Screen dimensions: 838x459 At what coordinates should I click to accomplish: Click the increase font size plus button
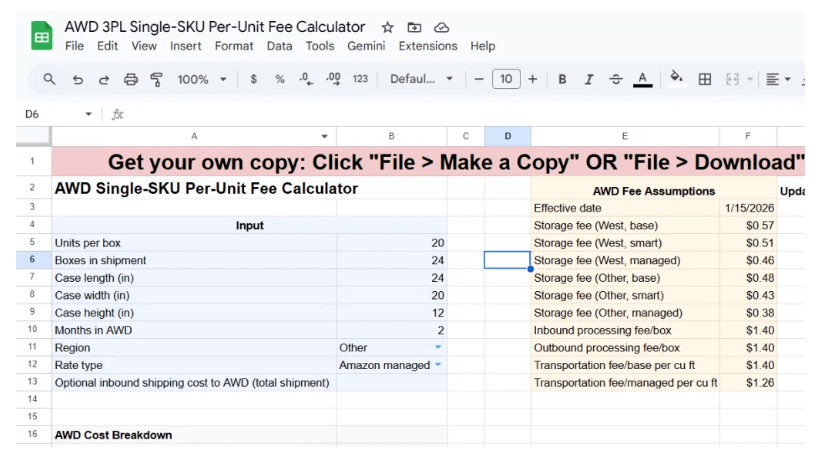(x=532, y=79)
